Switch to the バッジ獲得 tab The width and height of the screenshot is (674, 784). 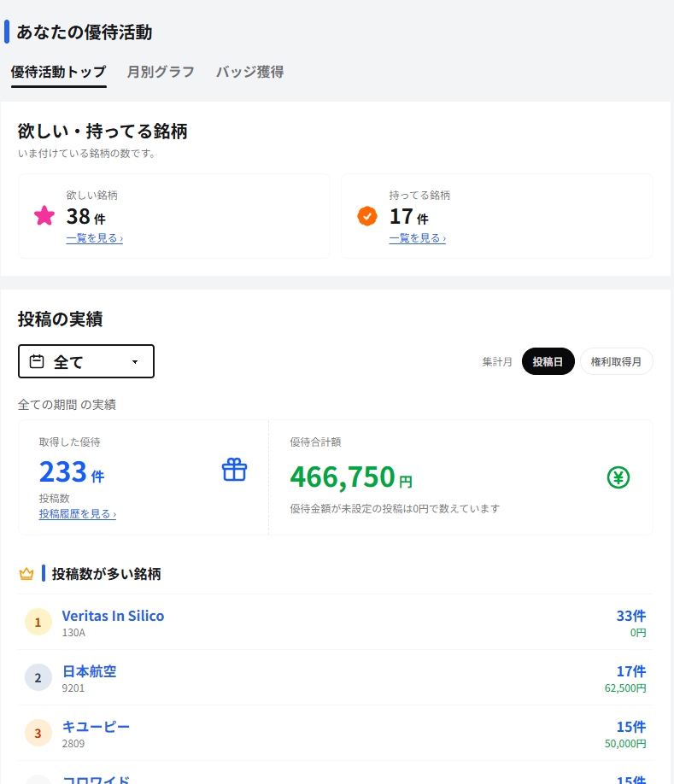[250, 72]
